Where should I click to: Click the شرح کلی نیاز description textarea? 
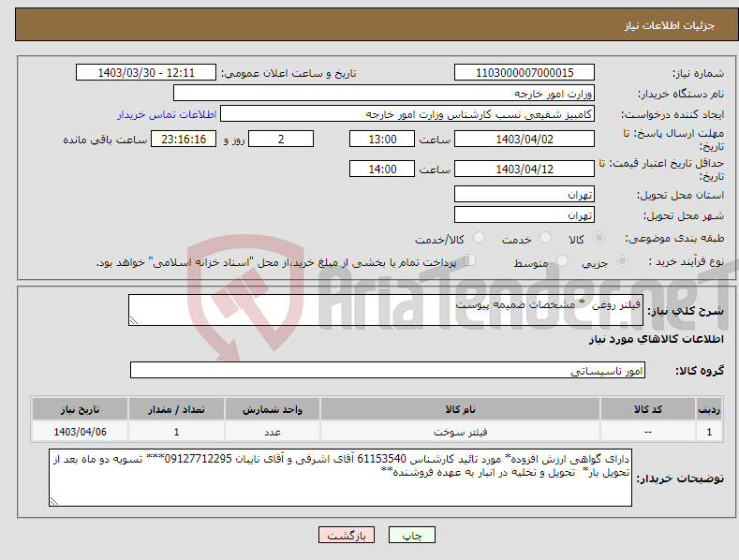click(386, 310)
